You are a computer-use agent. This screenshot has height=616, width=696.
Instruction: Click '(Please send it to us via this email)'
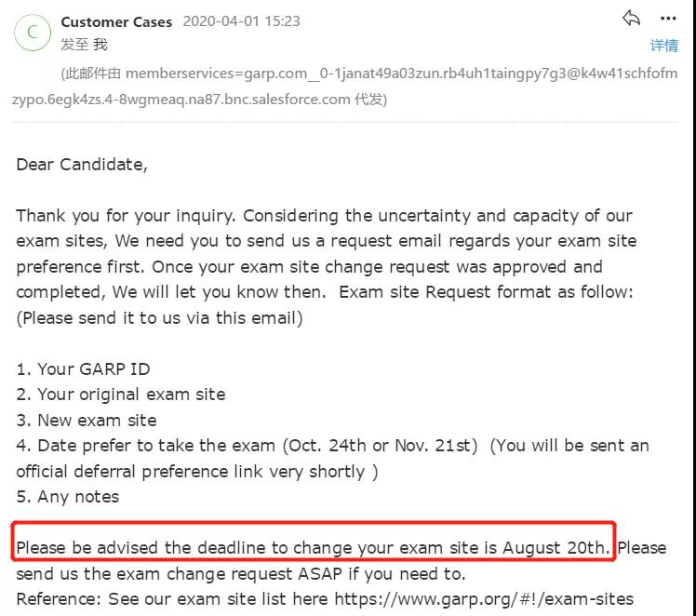click(x=160, y=318)
